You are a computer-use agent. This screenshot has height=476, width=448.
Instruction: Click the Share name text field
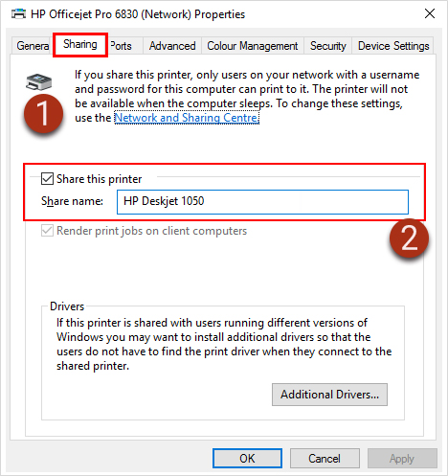pyautogui.click(x=262, y=202)
